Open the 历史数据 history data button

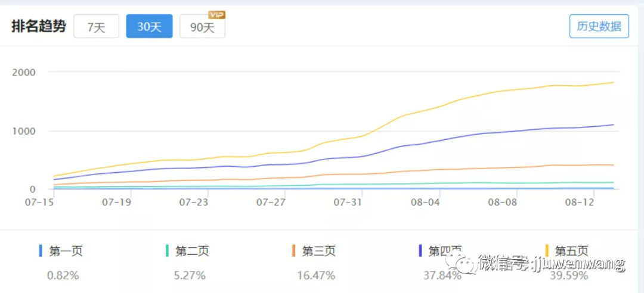tap(599, 26)
